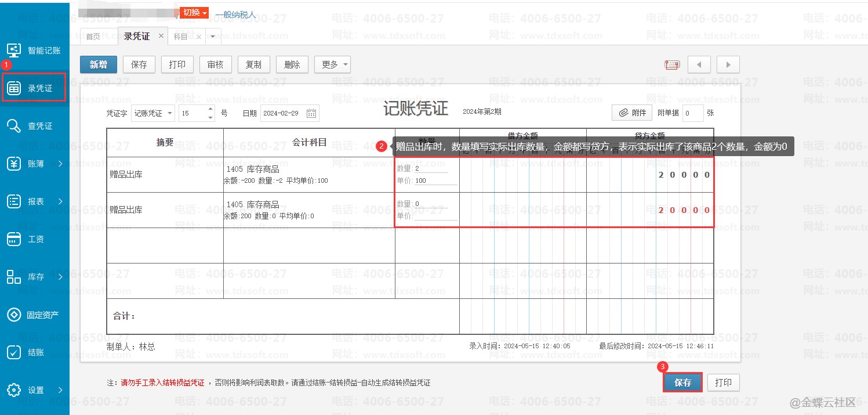This screenshot has height=415, width=868.
Task: Go to the next voucher arrow
Action: coord(728,64)
